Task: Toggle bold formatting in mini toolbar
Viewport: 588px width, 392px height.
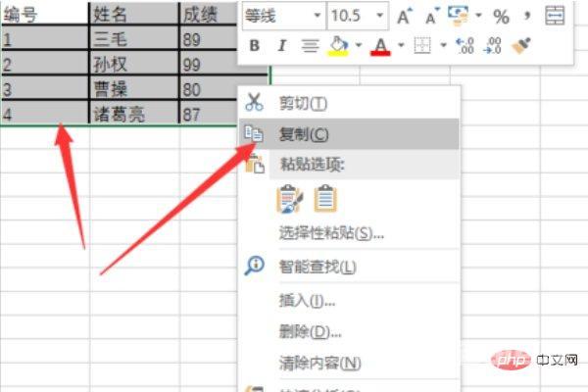Action: click(255, 45)
